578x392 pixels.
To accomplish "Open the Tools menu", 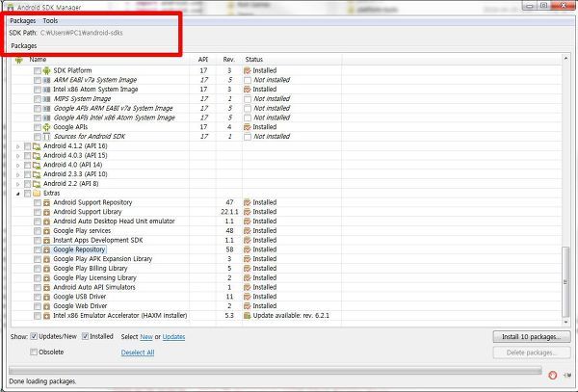I will tap(50, 20).
